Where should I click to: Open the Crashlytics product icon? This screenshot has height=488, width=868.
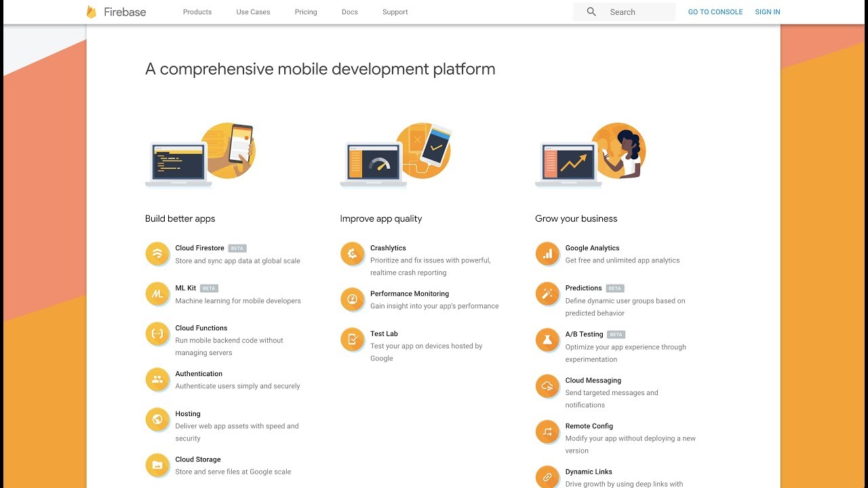(x=353, y=254)
